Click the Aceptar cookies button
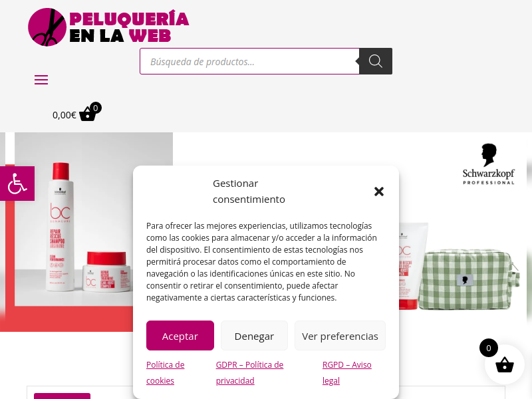This screenshot has height=399, width=532. click(x=180, y=336)
